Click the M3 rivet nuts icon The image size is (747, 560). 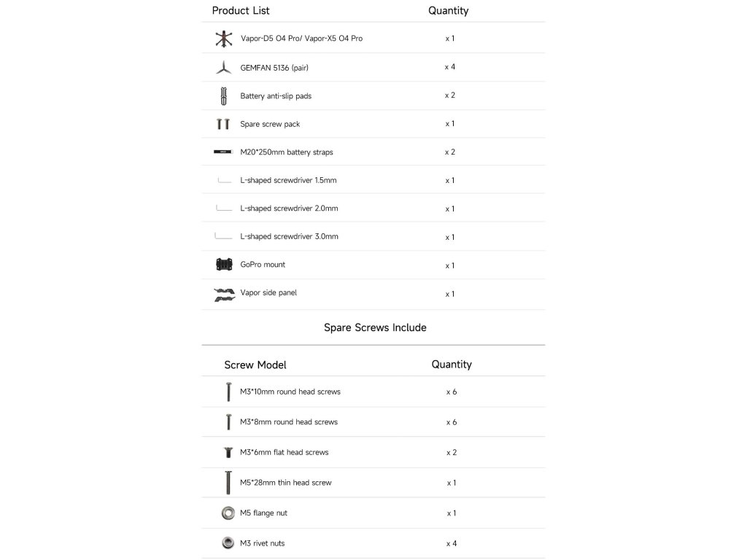point(228,542)
